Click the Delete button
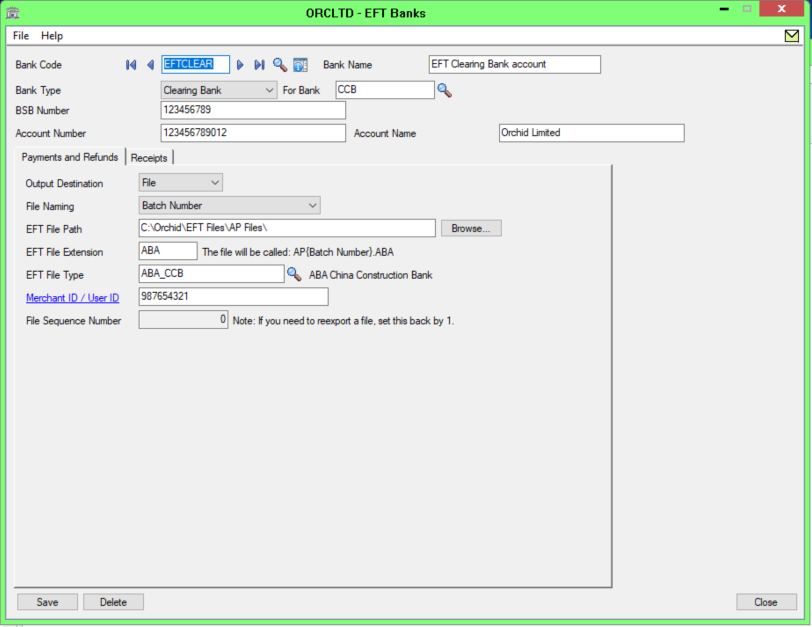The height and width of the screenshot is (627, 812). click(113, 602)
